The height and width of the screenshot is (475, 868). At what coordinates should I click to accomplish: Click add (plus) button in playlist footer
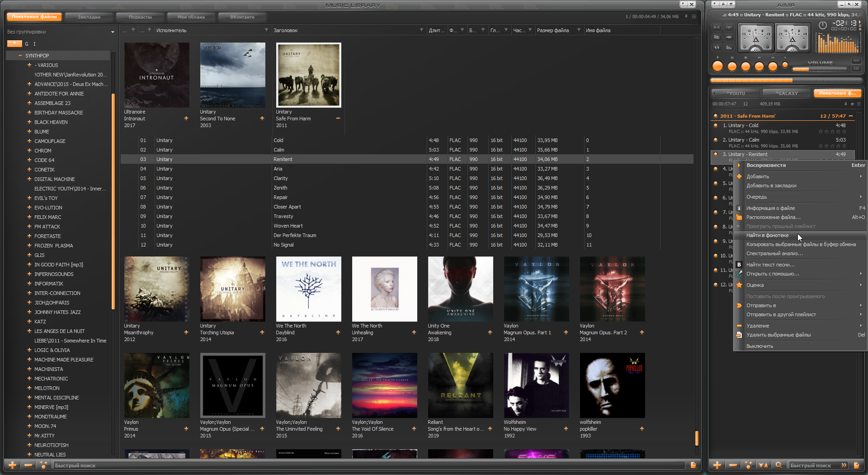tap(717, 465)
